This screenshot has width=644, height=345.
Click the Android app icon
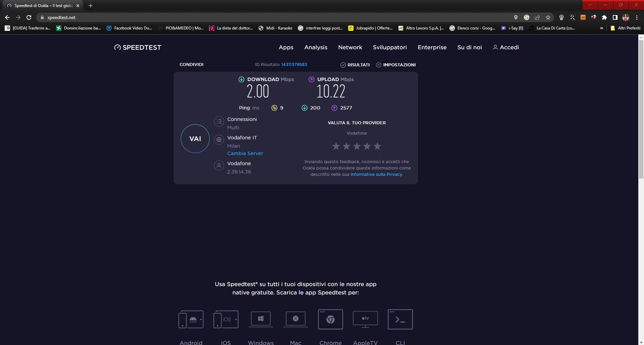pyautogui.click(x=191, y=320)
